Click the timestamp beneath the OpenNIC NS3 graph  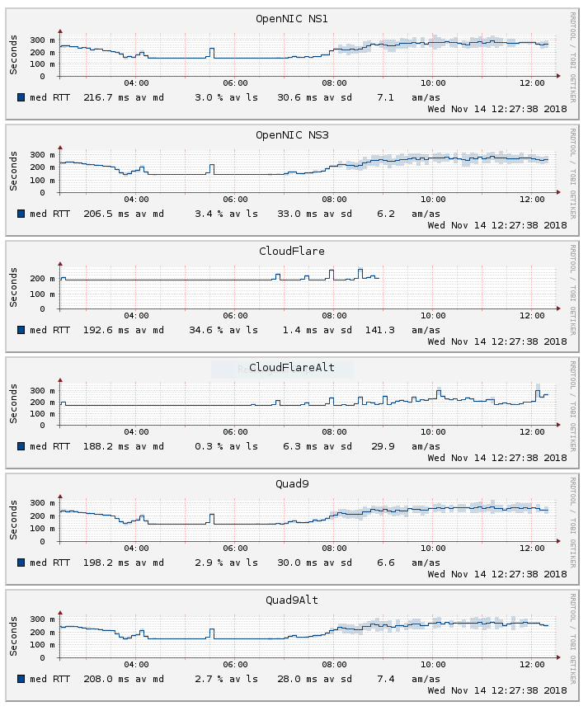(497, 224)
